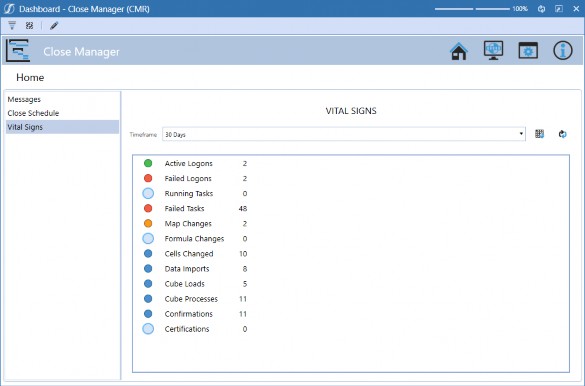Screen dimensions: 585x386
Task: Click the Close Manager logo icon
Action: click(18, 50)
